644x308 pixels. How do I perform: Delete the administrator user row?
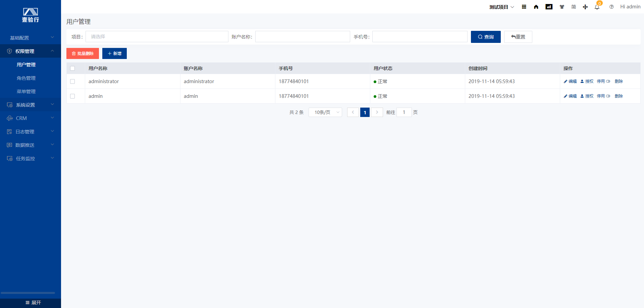click(x=619, y=81)
